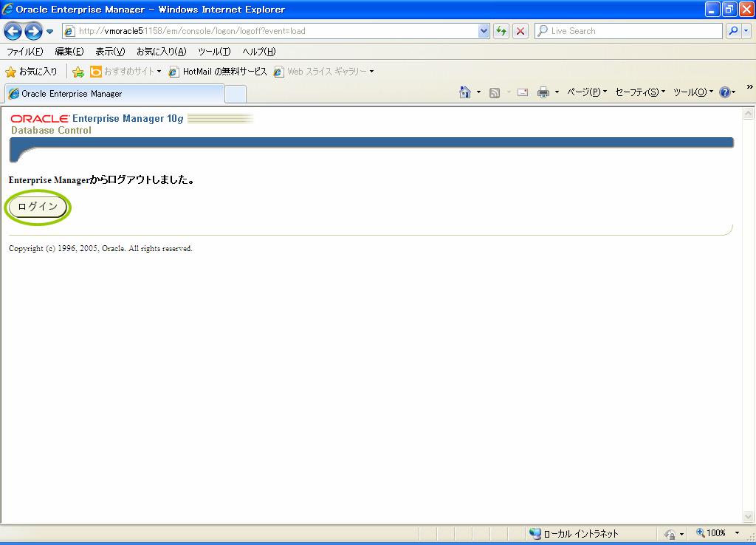Click the Live Search input box

pos(629,31)
